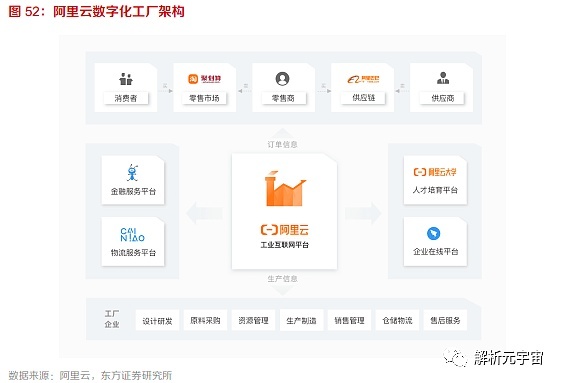The image size is (561, 383).
Task: Select the 零售商 label
Action: (x=283, y=98)
